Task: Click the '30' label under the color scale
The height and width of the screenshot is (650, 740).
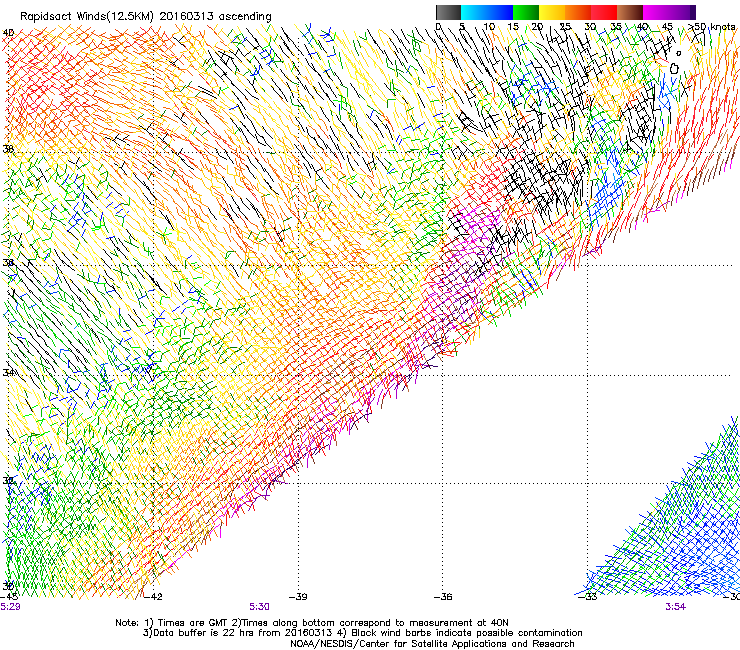Action: [590, 27]
